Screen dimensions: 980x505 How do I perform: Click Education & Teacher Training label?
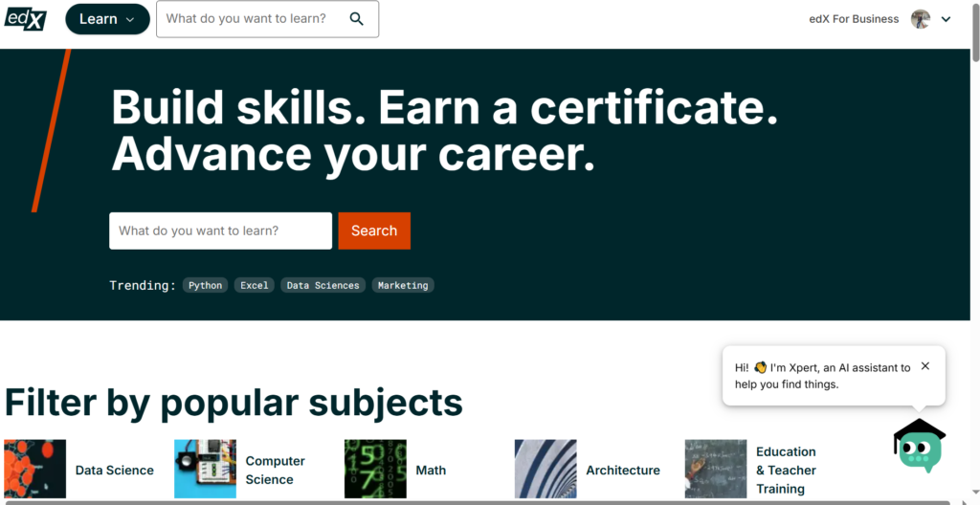click(787, 470)
